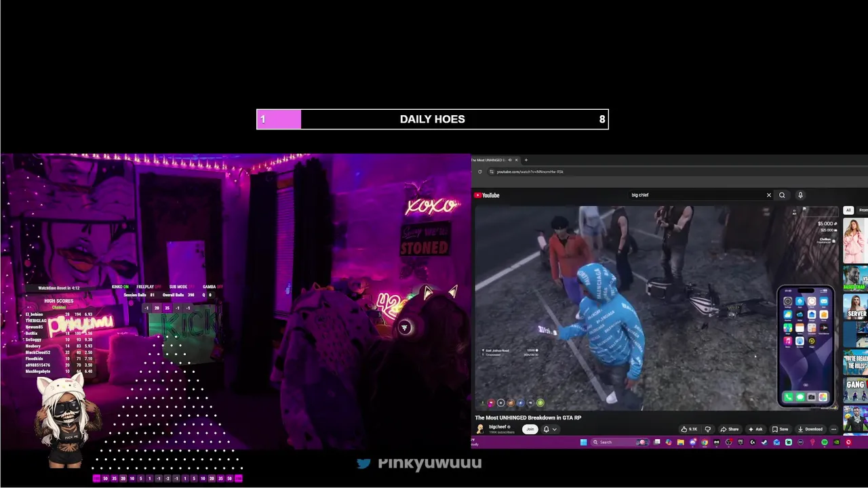Open 'GANG' recommended video thumbnail

[855, 388]
